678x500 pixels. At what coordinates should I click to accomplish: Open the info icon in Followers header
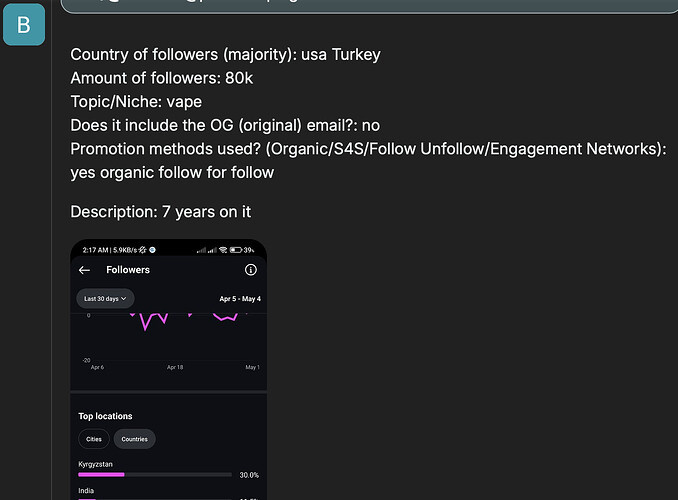point(251,270)
